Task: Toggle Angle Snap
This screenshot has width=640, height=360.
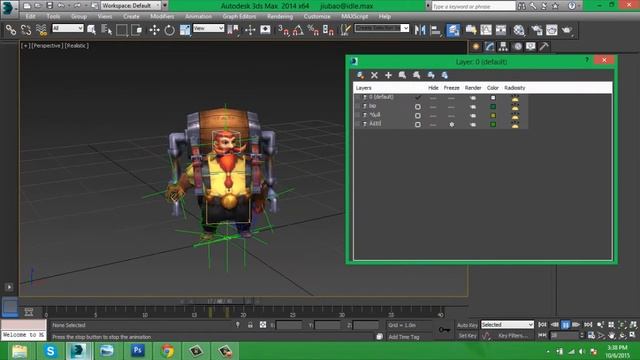Action: click(x=298, y=30)
